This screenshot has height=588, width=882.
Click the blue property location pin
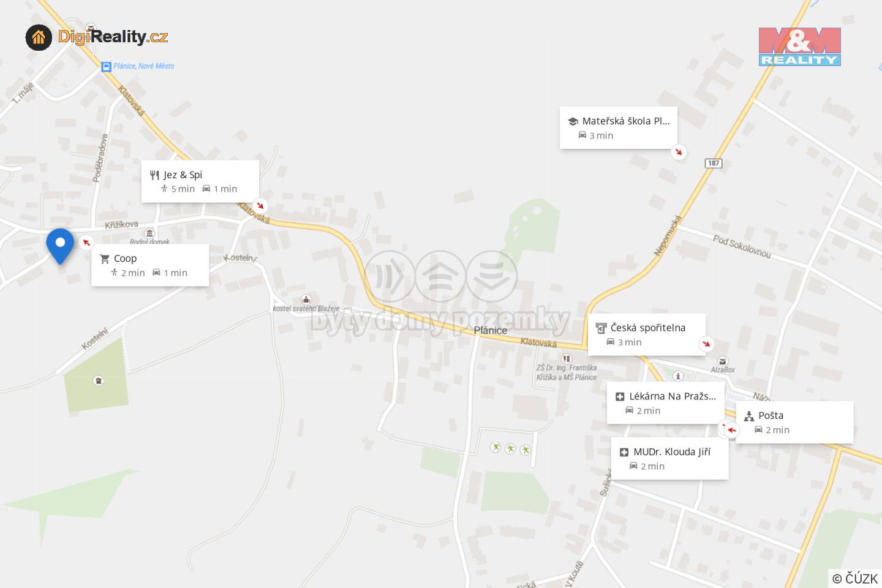click(60, 246)
